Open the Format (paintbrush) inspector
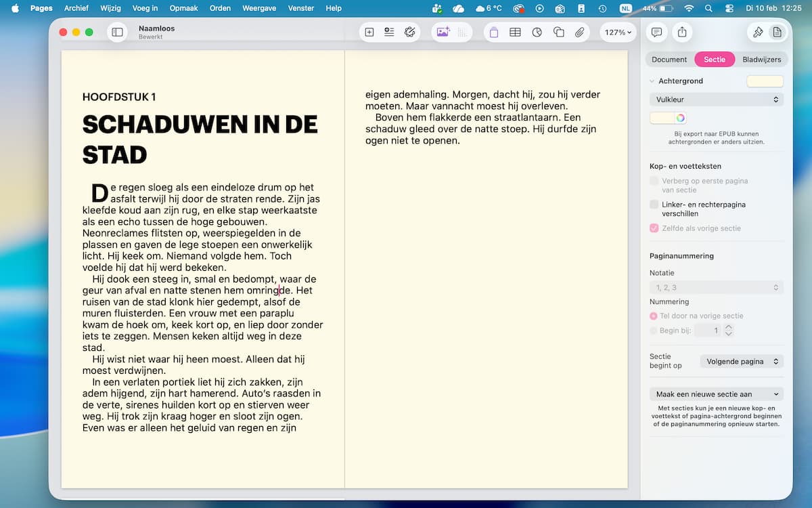This screenshot has width=812, height=508. pyautogui.click(x=758, y=32)
